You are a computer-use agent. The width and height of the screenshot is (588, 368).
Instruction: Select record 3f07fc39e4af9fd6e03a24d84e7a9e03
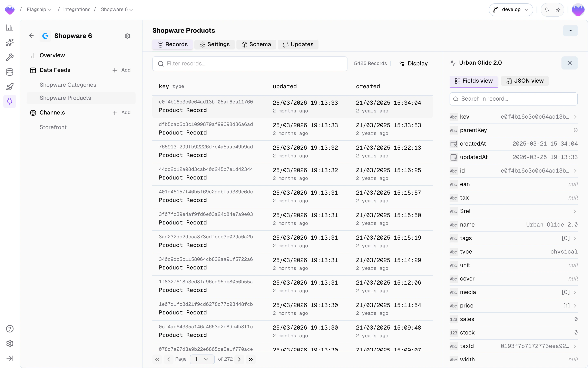(292, 219)
